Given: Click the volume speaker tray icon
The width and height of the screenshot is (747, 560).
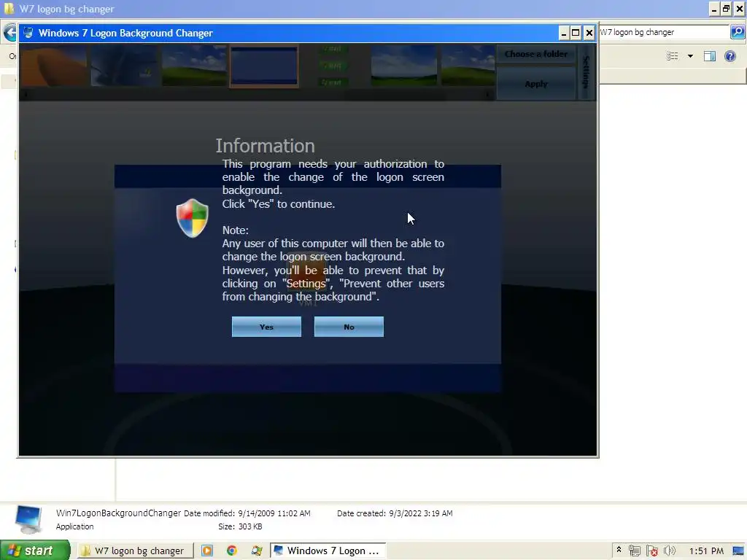Looking at the screenshot, I should coord(670,551).
